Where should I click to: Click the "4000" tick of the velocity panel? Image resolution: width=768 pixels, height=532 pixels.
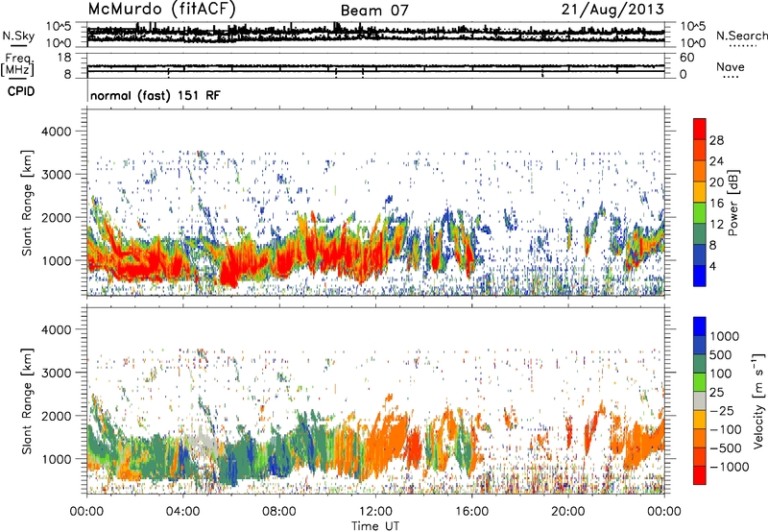pos(56,329)
